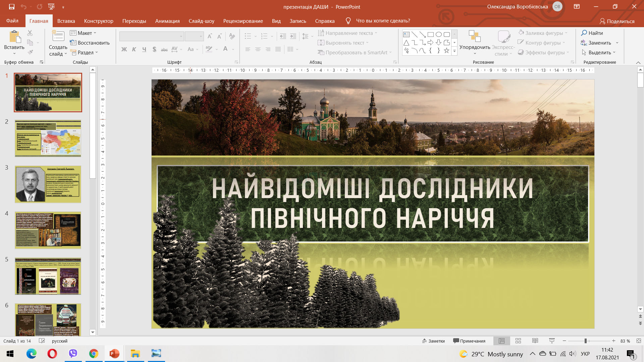The image size is (644, 362).
Task: Click Восстановить reset slide button
Action: pyautogui.click(x=90, y=43)
